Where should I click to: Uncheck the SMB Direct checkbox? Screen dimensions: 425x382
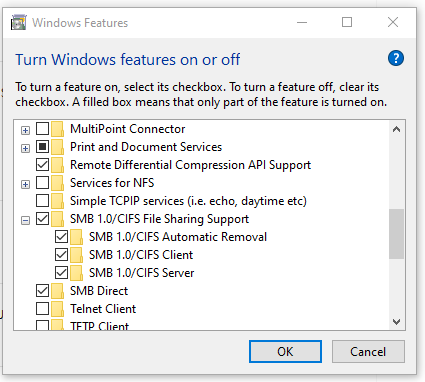coord(42,291)
